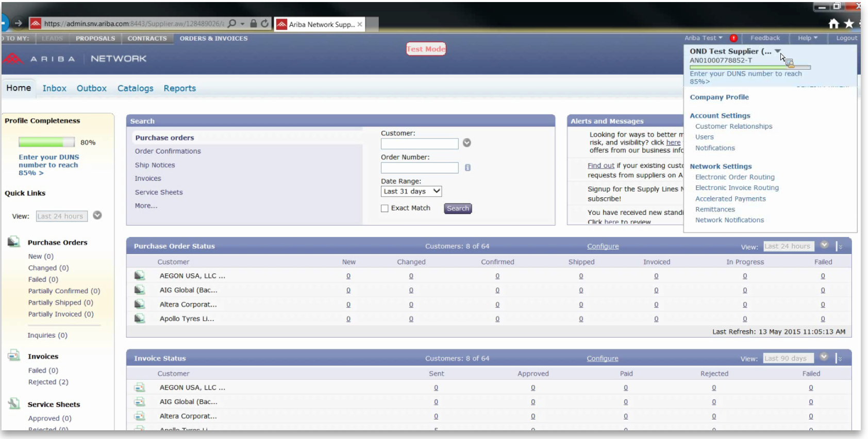This screenshot has height=439, width=868.
Task: Click the purchase order icon for AIG Global row
Action: coord(139,290)
